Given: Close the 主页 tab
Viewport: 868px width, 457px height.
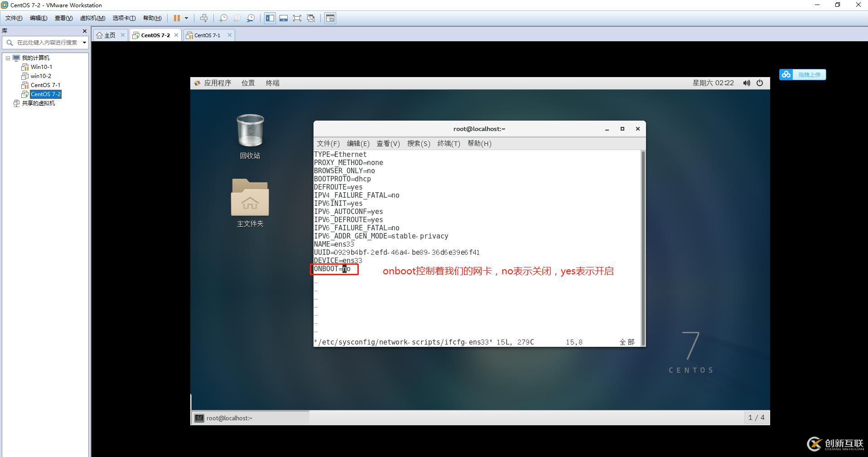Looking at the screenshot, I should point(122,35).
